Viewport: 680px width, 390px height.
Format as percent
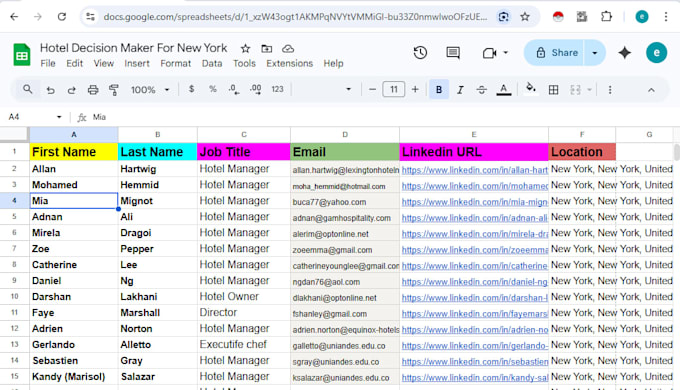pos(212,89)
